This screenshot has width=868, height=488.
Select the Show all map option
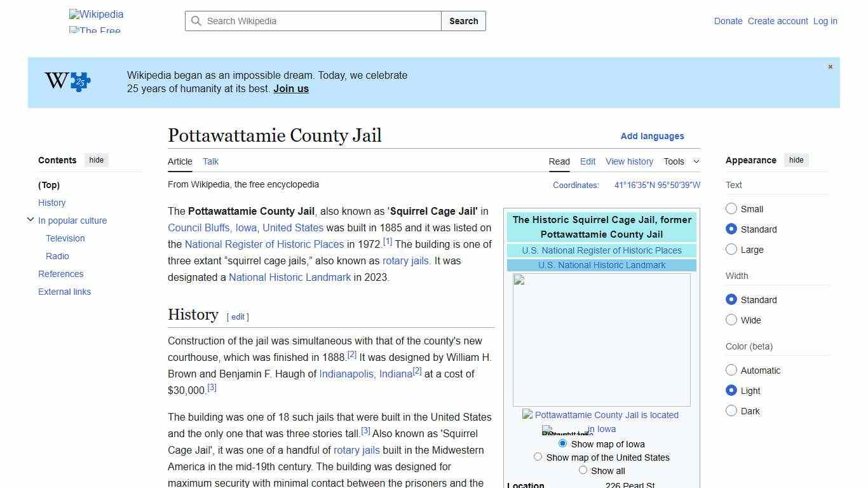[x=583, y=470]
